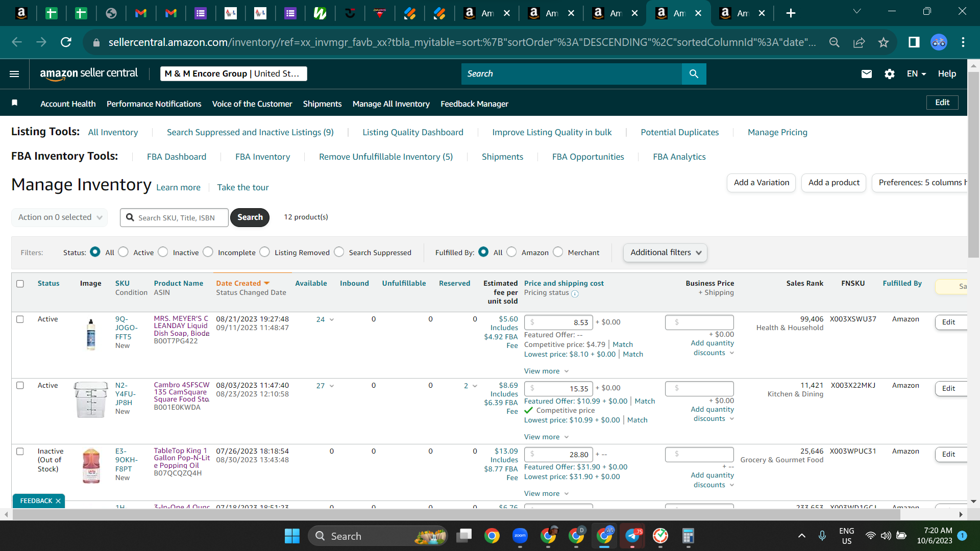980x551 pixels.
Task: Expand Add quantity discounts for TableTop King
Action: click(x=713, y=480)
